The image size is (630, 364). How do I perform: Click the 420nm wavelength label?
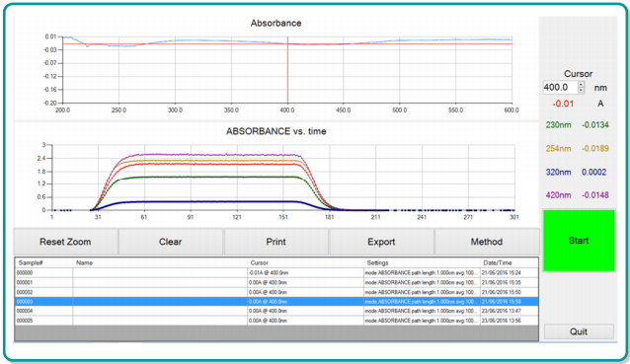coord(558,195)
